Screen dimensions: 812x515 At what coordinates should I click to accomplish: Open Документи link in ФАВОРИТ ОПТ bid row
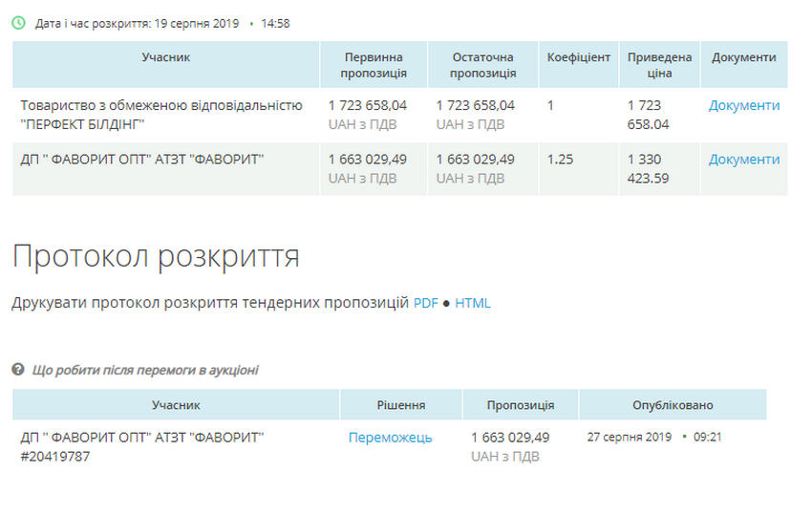[x=743, y=160]
